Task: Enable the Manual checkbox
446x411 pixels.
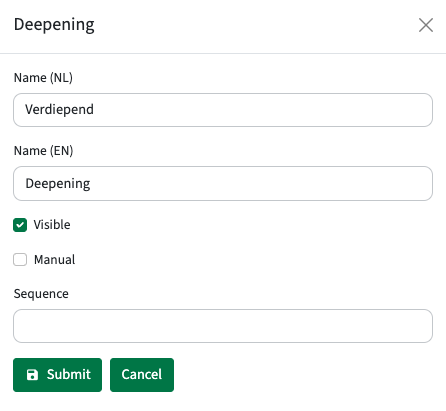Action: pos(20,259)
